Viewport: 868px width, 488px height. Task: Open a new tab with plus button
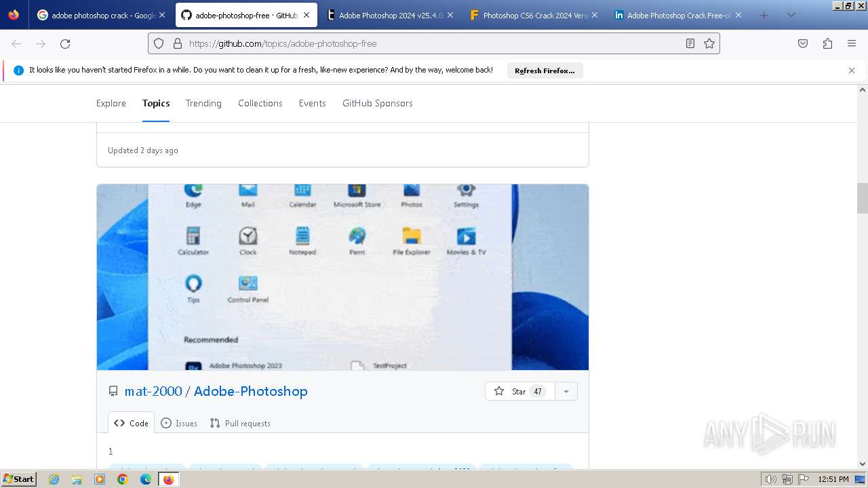(x=764, y=15)
